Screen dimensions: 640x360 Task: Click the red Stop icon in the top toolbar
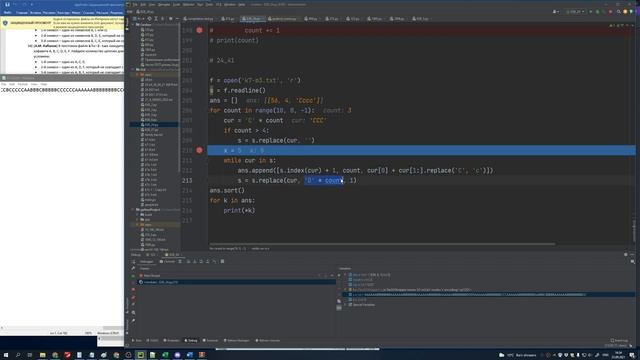[611, 12]
